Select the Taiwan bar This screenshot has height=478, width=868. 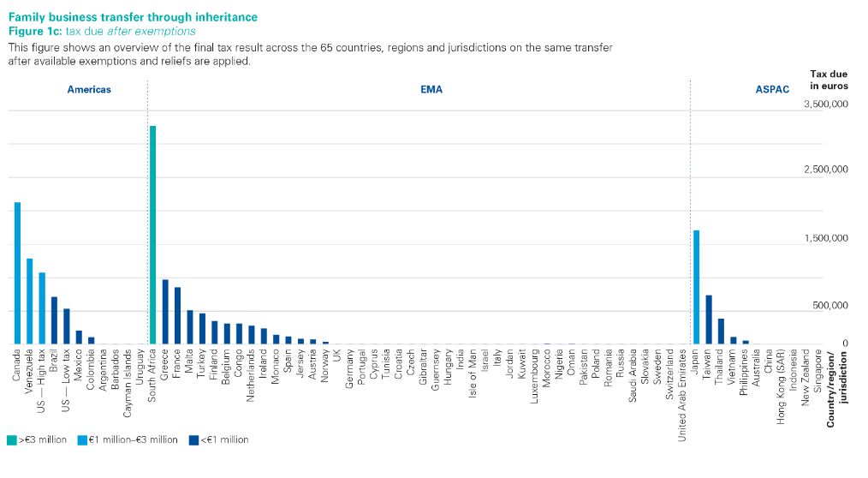[709, 320]
